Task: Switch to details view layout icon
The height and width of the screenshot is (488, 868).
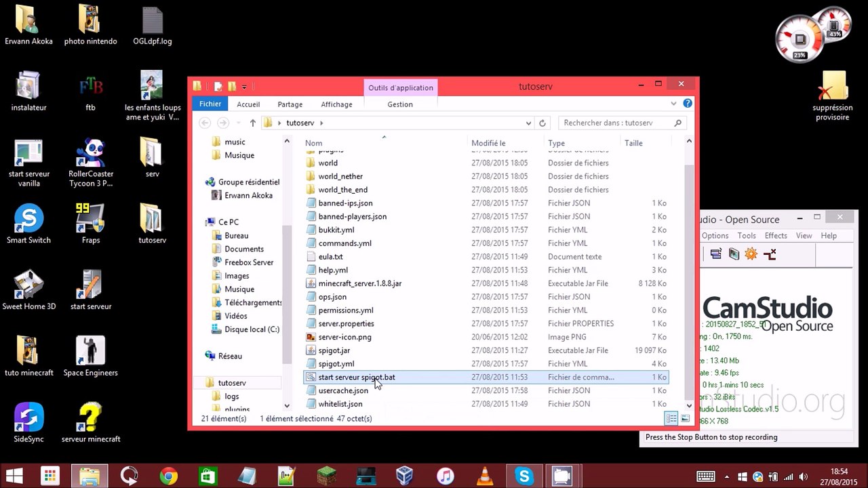Action: pyautogui.click(x=671, y=419)
